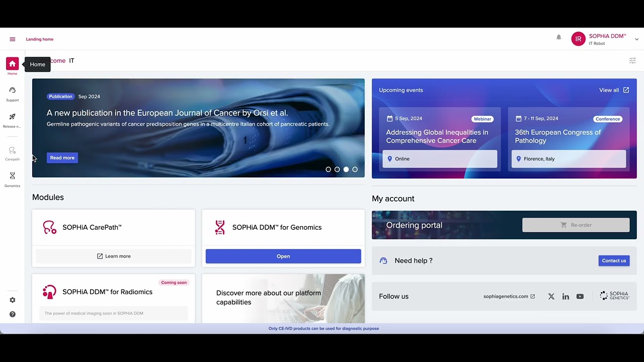This screenshot has height=362, width=644.
Task: Select the second carousel slide dot
Action: pyautogui.click(x=337, y=169)
